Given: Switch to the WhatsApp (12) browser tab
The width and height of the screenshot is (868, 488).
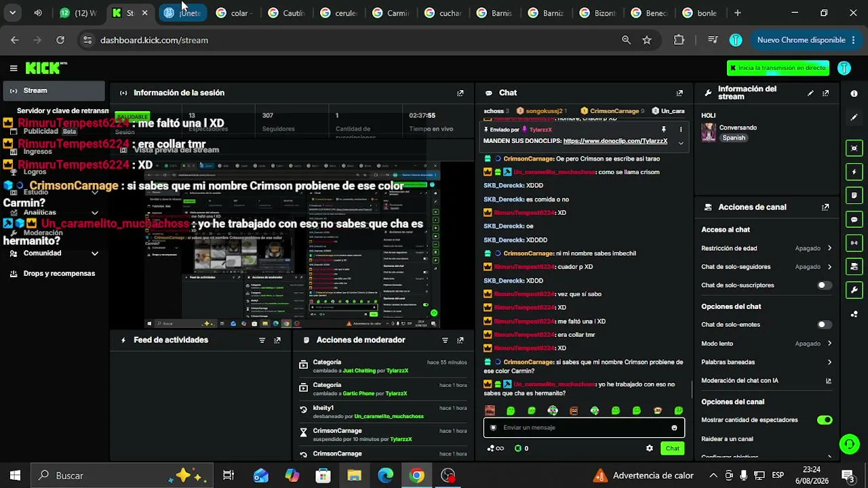Looking at the screenshot, I should pos(79,13).
